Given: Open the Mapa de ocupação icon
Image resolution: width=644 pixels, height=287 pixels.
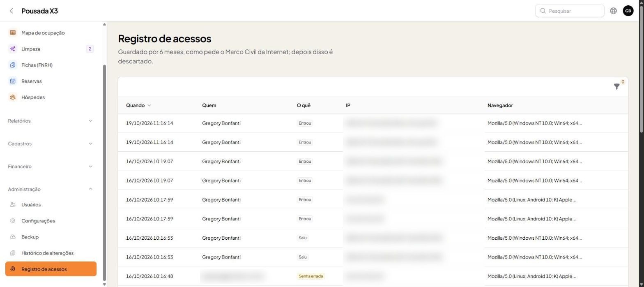Looking at the screenshot, I should click(13, 32).
